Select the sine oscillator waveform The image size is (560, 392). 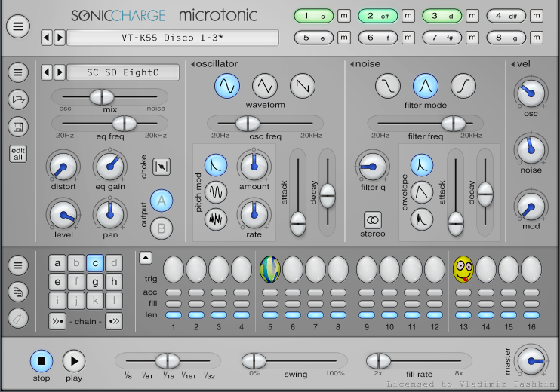click(x=227, y=86)
